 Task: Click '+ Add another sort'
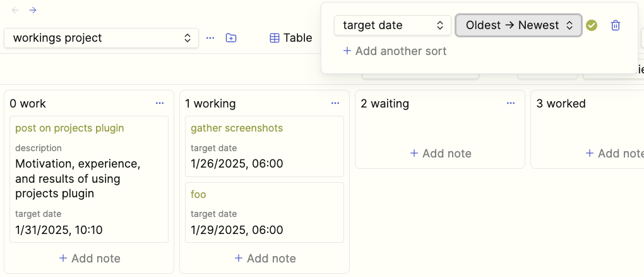pos(394,51)
